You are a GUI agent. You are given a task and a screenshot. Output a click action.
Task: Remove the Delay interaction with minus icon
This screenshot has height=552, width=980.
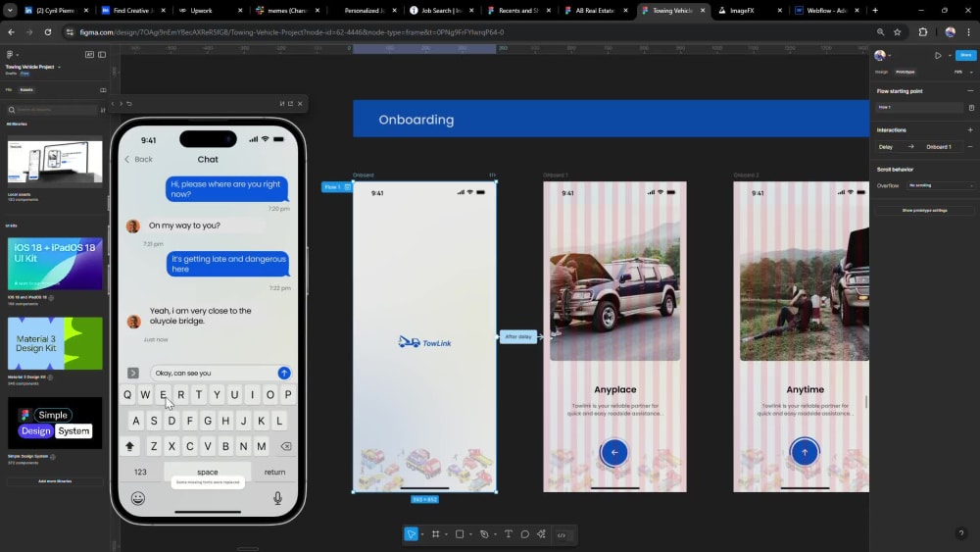click(970, 147)
